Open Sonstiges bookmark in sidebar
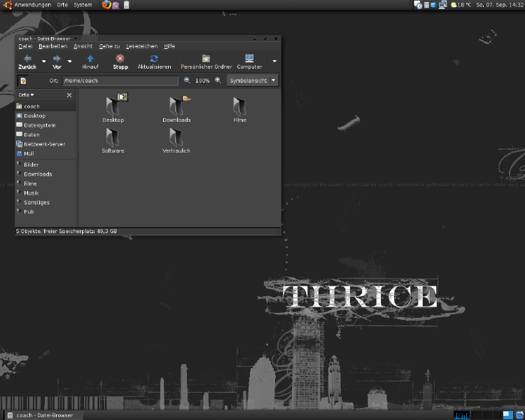The height and width of the screenshot is (420, 525). tap(45, 202)
